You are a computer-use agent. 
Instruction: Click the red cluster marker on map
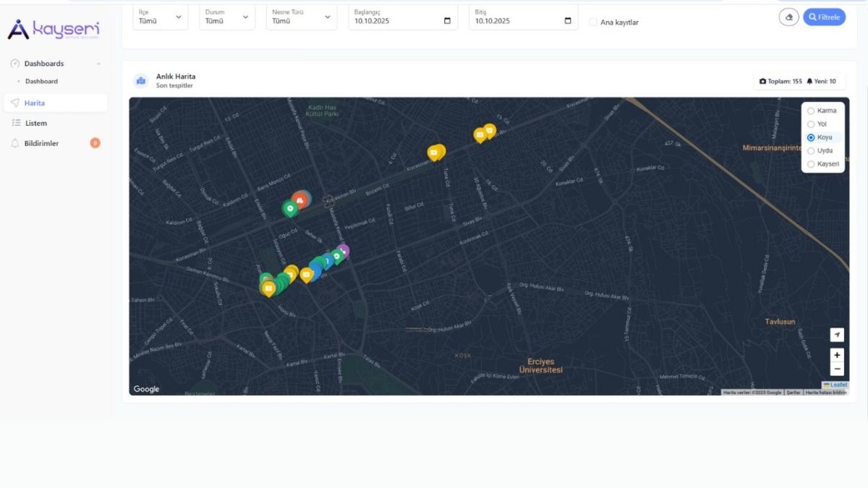tap(300, 198)
